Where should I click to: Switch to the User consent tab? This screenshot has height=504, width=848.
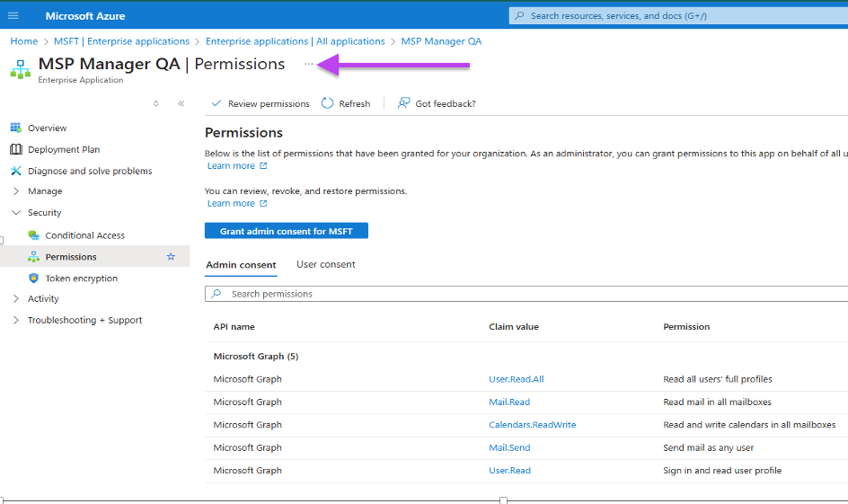(x=325, y=264)
